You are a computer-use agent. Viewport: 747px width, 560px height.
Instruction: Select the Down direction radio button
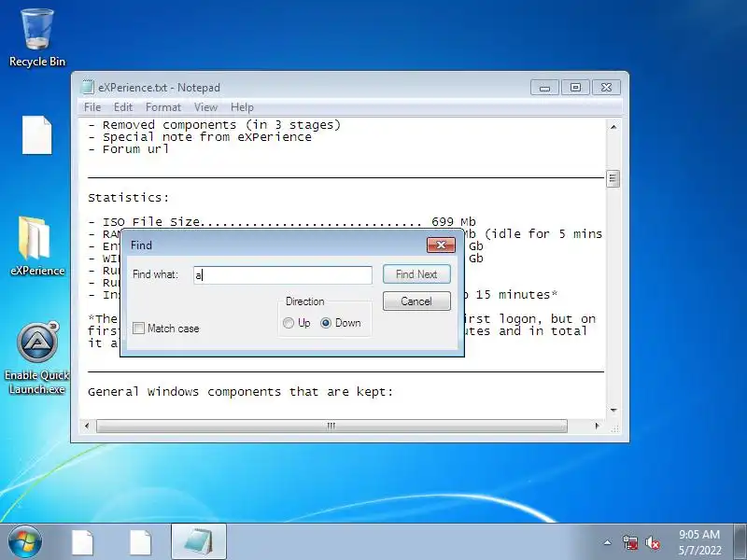click(326, 323)
